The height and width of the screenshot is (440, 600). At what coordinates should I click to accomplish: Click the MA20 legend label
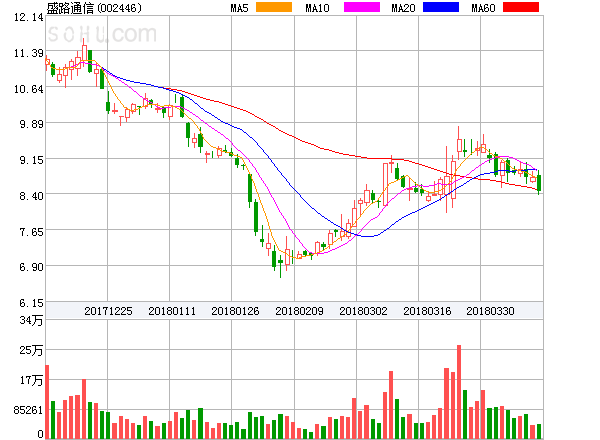tap(403, 8)
